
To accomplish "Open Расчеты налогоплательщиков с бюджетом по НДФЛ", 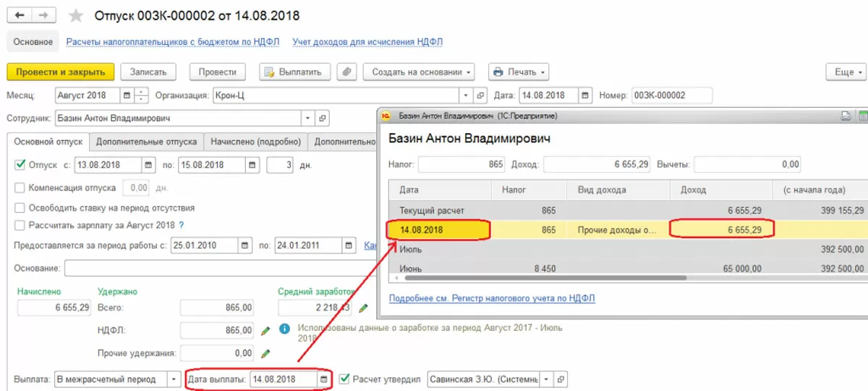I will click(173, 42).
